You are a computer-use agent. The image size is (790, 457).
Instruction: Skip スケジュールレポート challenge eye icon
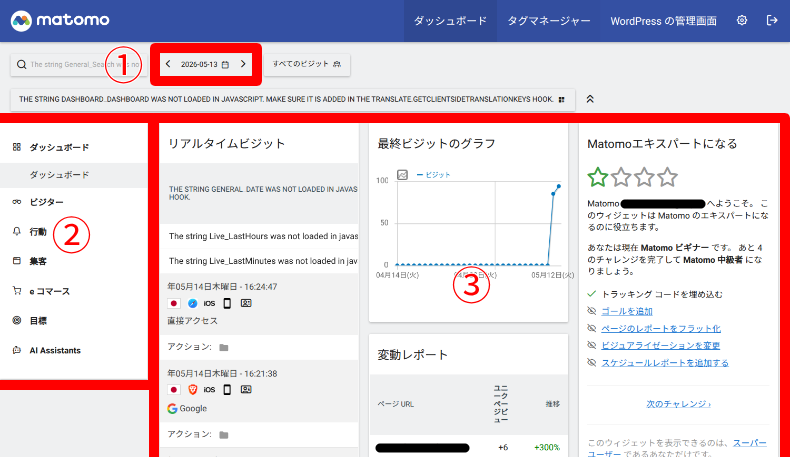tap(592, 362)
